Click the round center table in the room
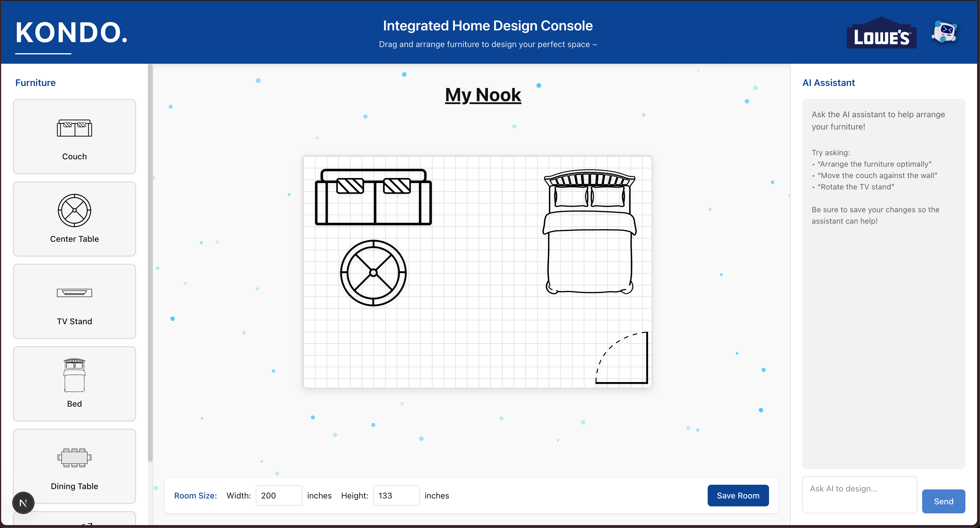The image size is (980, 528). point(373,272)
